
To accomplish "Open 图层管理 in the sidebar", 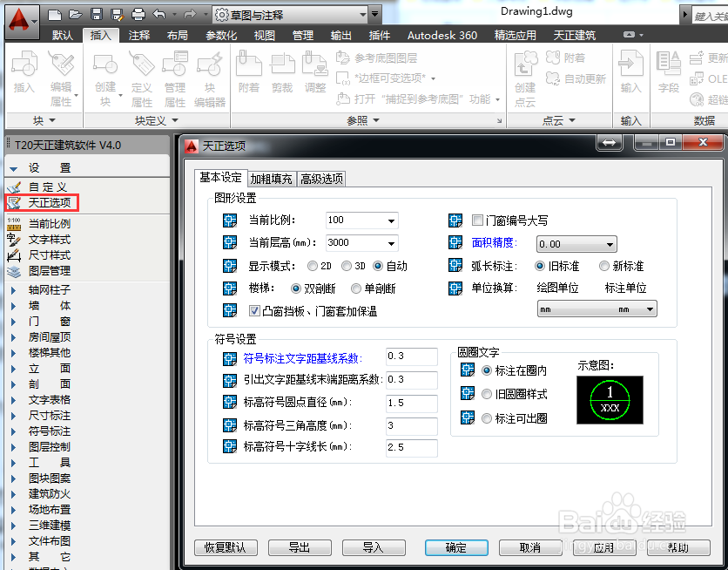I will tap(41, 271).
